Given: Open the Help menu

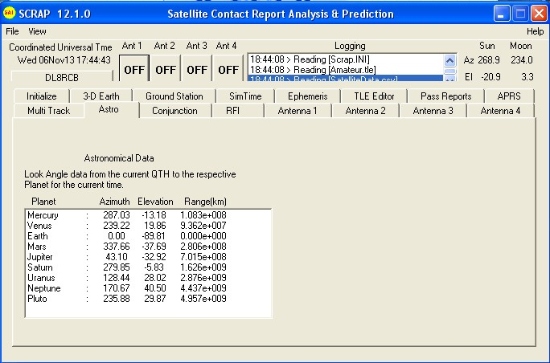Looking at the screenshot, I should [535, 32].
